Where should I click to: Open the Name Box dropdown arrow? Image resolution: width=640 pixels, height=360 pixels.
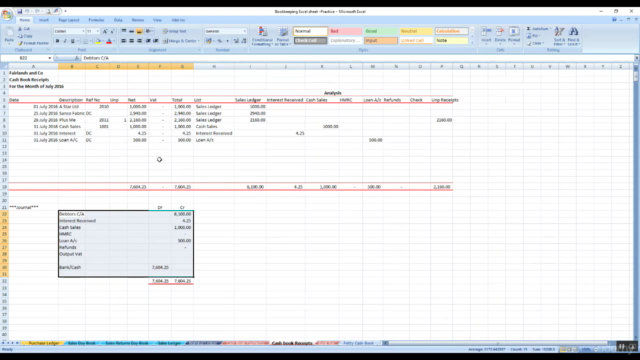pos(50,58)
